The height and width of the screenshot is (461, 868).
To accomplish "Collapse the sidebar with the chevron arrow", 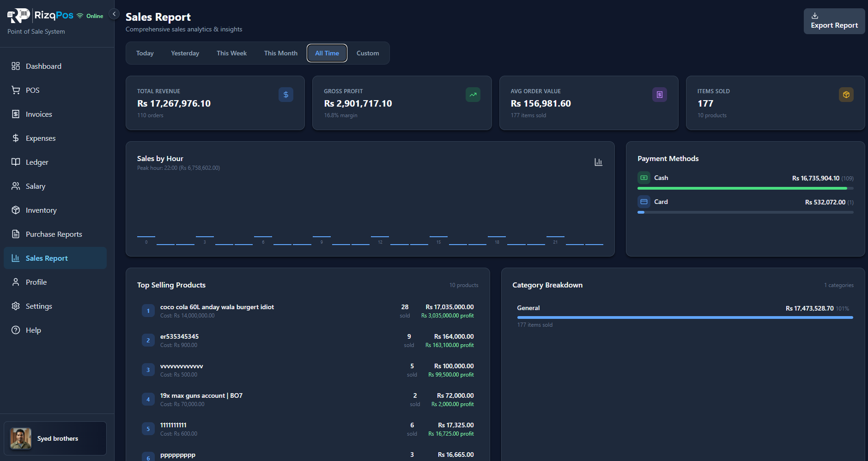I will click(114, 14).
